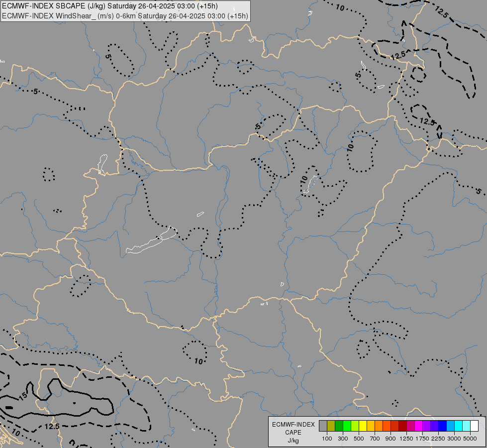Click the orange legend swatch
The height and width of the screenshot is (448, 487).
click(x=379, y=426)
